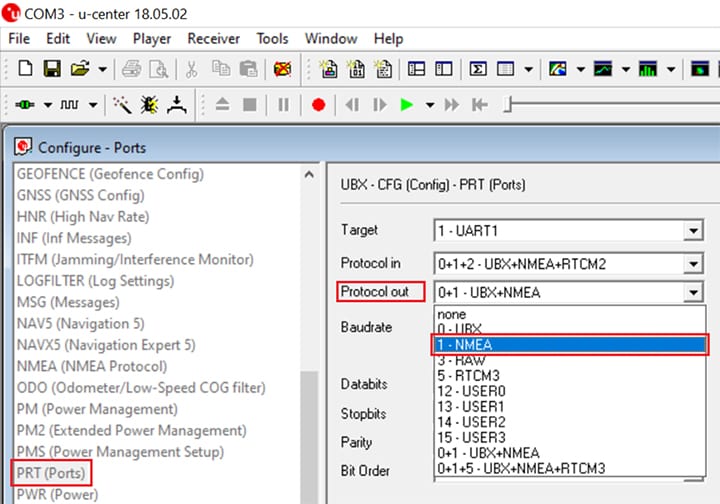
Task: Expand the Target UART1 dropdown
Action: (693, 230)
